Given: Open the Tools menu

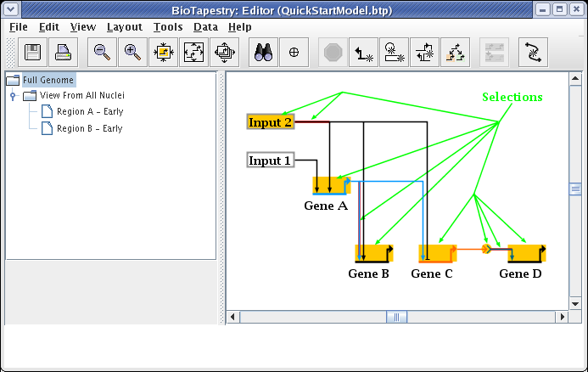Looking at the screenshot, I should tap(168, 27).
